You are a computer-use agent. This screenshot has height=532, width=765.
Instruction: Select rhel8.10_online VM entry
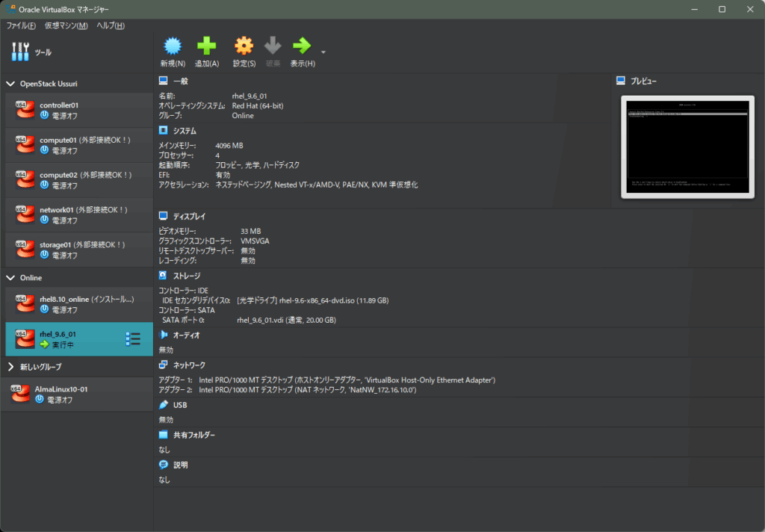pyautogui.click(x=79, y=305)
